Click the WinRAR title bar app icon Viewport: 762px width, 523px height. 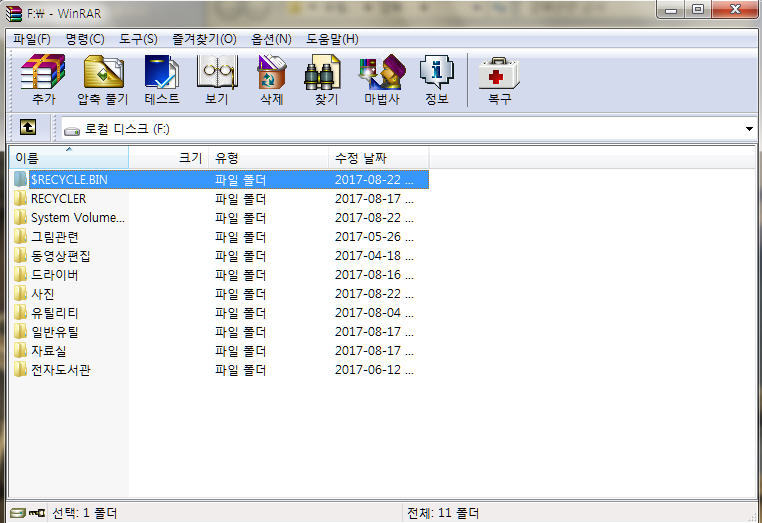pyautogui.click(x=14, y=13)
